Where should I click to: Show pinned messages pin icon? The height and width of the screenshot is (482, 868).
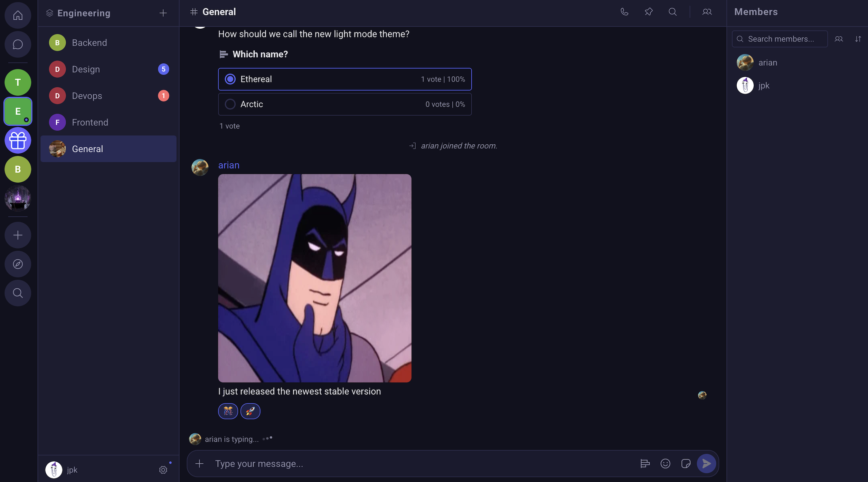click(649, 12)
